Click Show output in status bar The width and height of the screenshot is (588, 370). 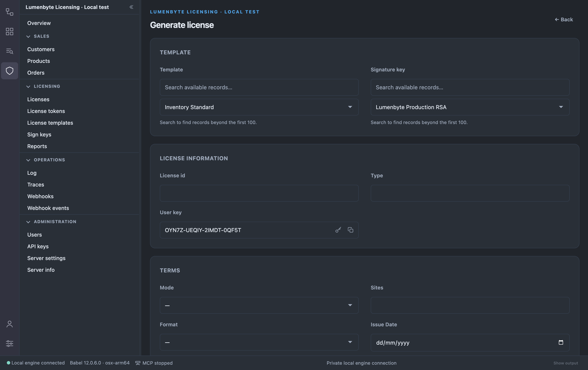pyautogui.click(x=566, y=363)
